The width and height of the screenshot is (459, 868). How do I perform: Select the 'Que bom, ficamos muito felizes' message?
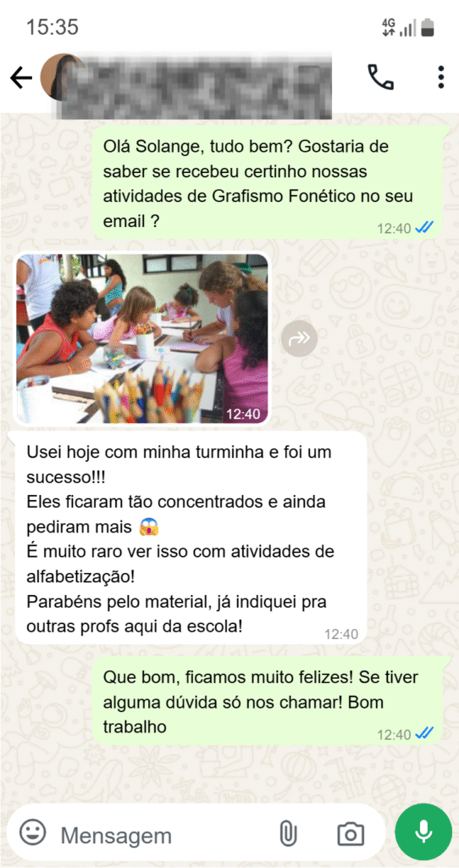pos(268,701)
